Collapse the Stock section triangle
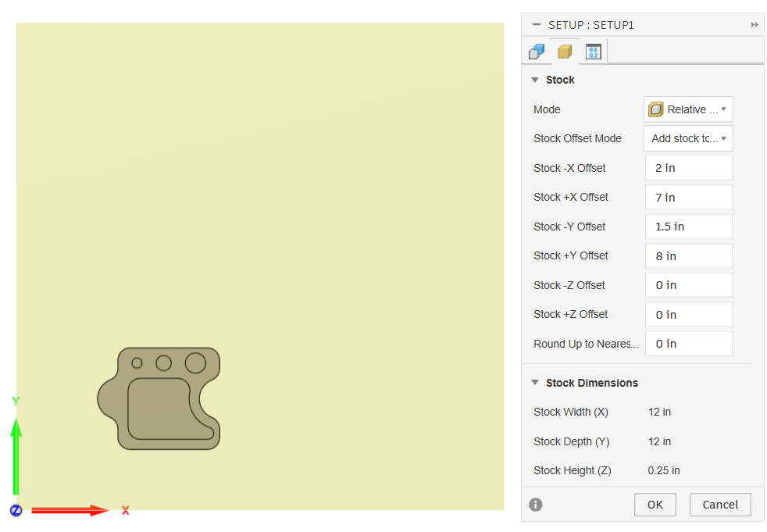The width and height of the screenshot is (767, 532). point(535,80)
